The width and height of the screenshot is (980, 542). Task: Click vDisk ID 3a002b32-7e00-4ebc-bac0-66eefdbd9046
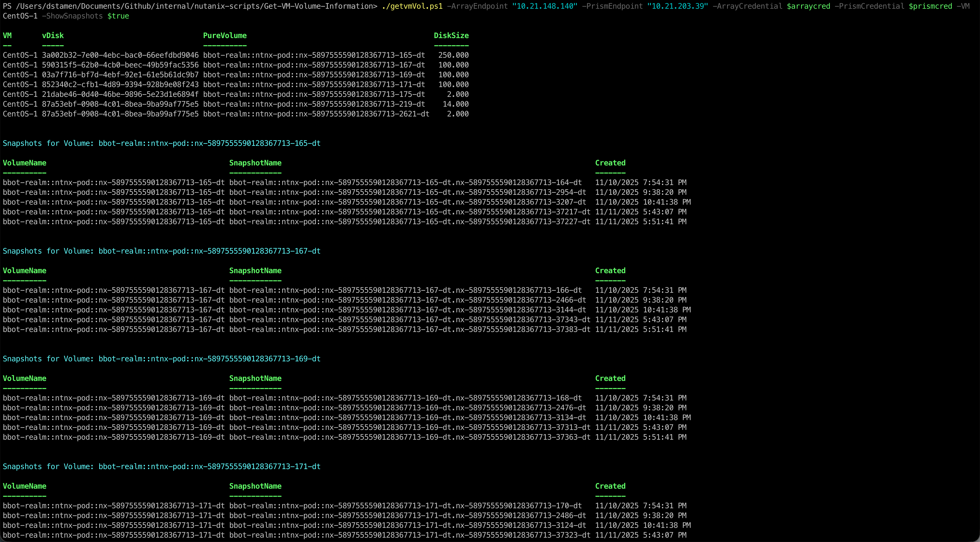(120, 55)
